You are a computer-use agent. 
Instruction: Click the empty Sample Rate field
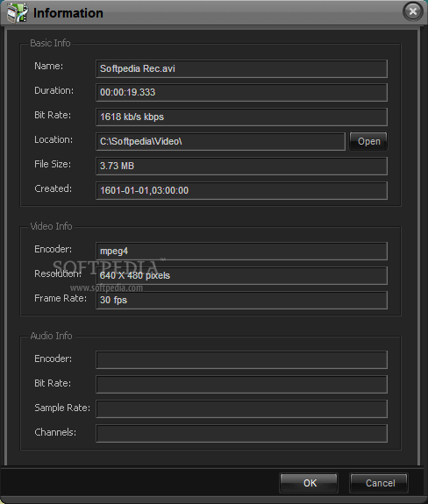241,408
